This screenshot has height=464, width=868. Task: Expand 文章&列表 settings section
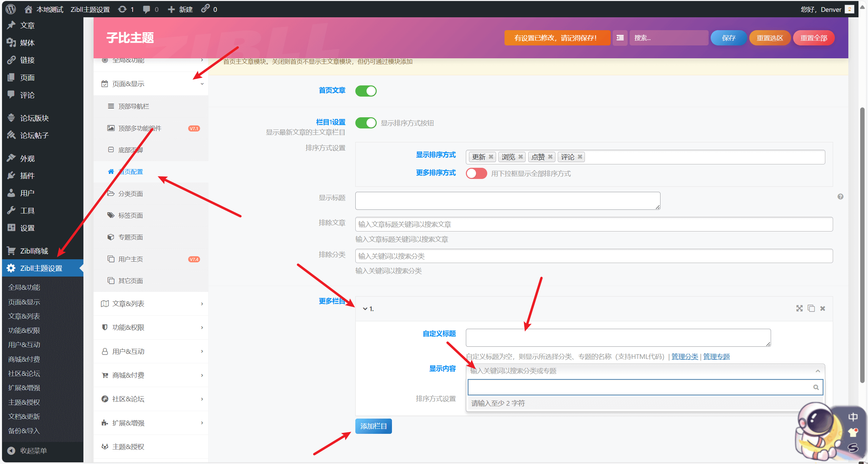coord(151,303)
